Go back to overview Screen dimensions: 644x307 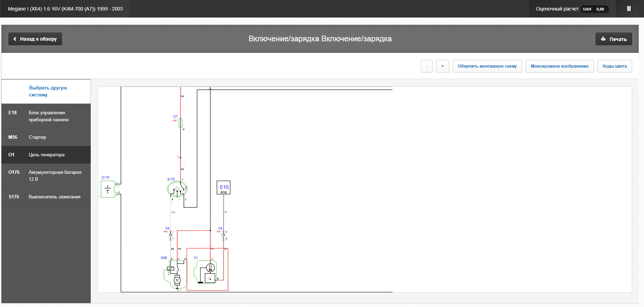coord(35,39)
